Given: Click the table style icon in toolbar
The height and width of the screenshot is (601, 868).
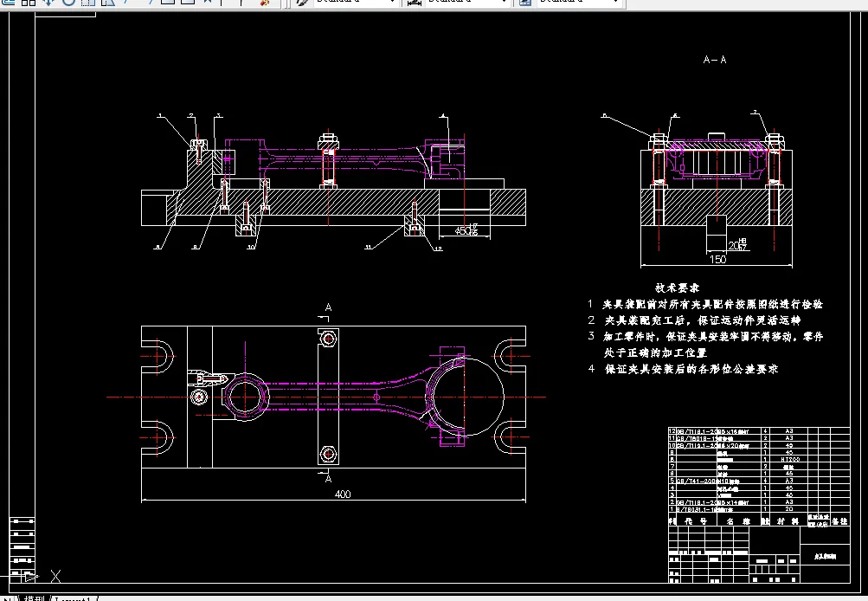Looking at the screenshot, I should point(525,3).
